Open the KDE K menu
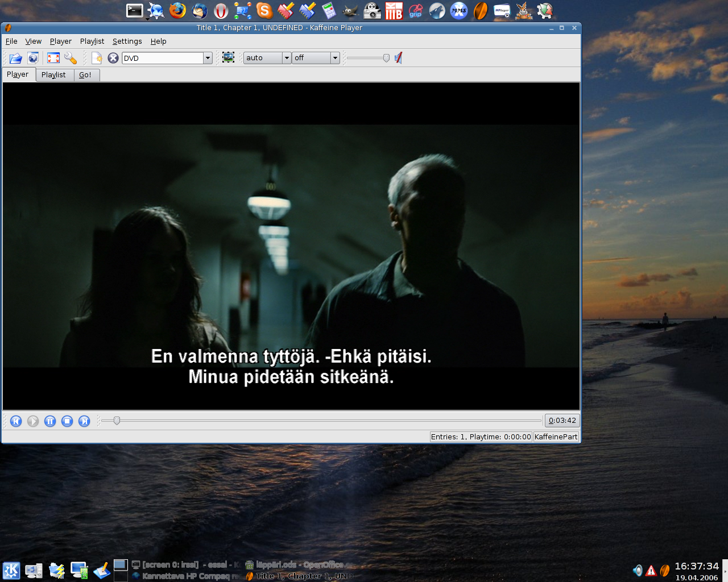The width and height of the screenshot is (728, 582). [x=11, y=570]
